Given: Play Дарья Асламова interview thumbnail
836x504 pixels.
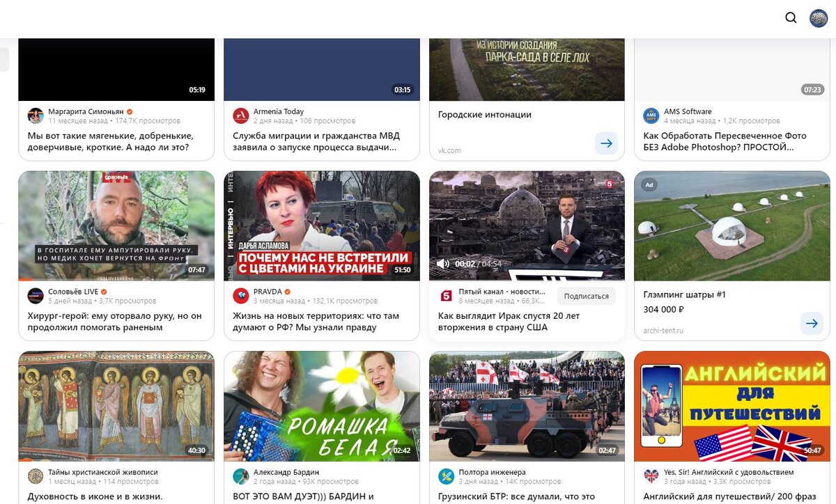Looking at the screenshot, I should coord(322,226).
